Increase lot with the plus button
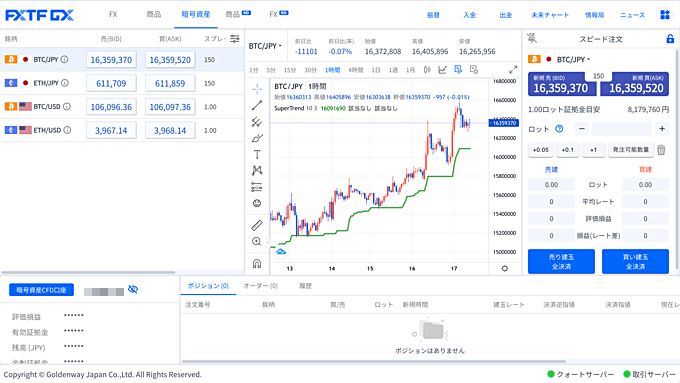The height and width of the screenshot is (383, 680). (662, 129)
